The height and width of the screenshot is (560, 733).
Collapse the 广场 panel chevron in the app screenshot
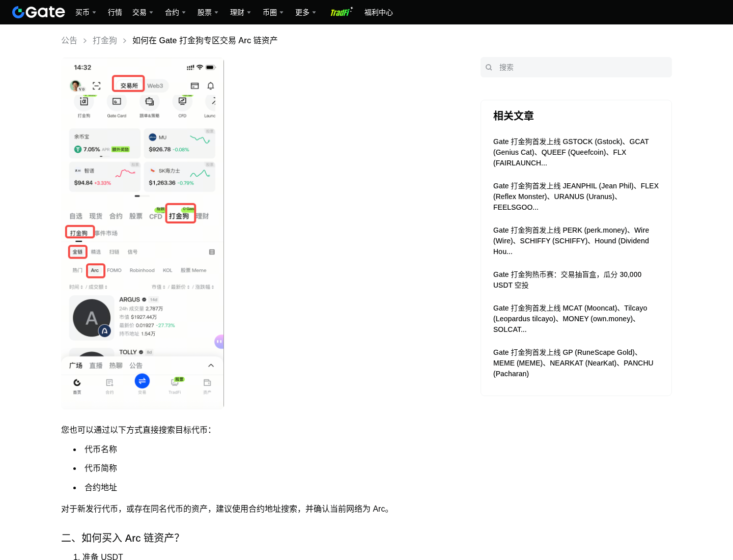[211, 366]
